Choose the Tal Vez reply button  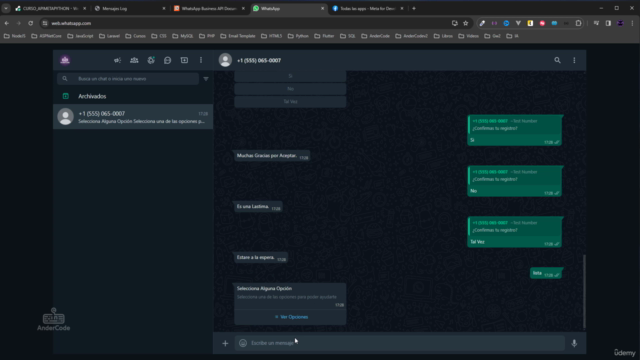pyautogui.click(x=290, y=101)
